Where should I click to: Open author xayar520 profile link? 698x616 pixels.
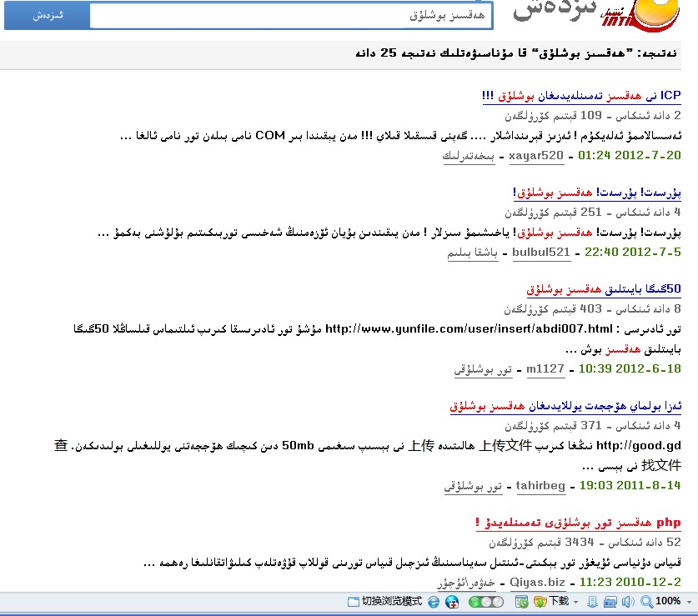pos(536,156)
